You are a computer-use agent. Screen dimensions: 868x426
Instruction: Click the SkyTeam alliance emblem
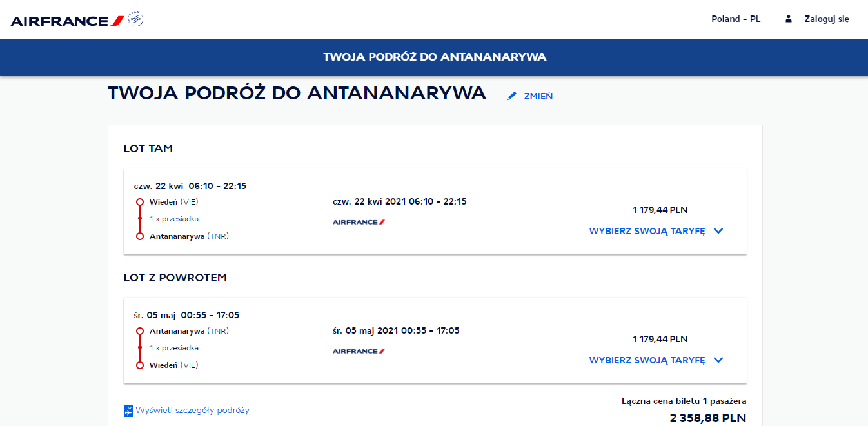point(135,19)
